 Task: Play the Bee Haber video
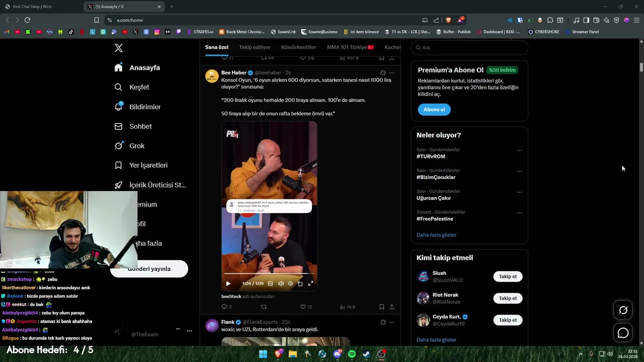(228, 284)
